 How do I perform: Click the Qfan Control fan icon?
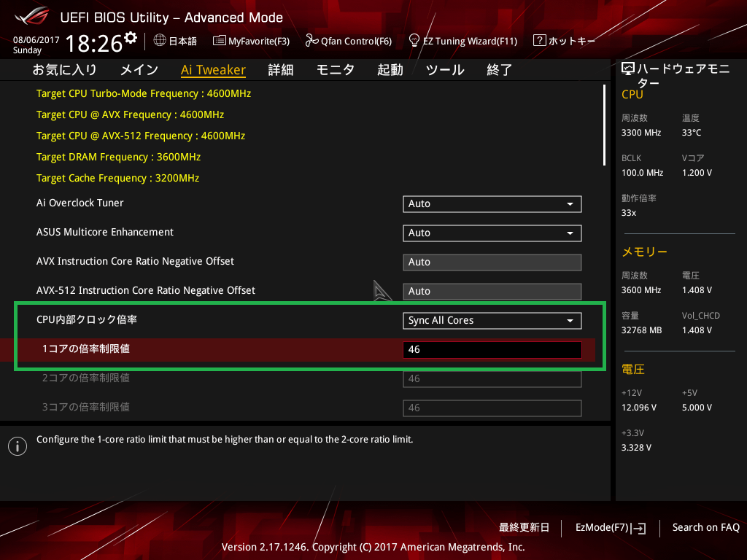point(311,41)
